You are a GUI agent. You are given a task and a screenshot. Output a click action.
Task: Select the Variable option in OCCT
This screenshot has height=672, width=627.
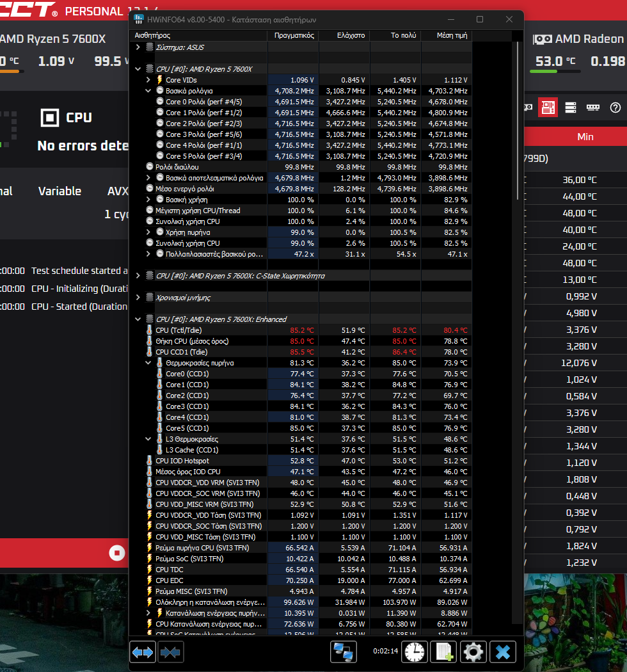tap(60, 191)
